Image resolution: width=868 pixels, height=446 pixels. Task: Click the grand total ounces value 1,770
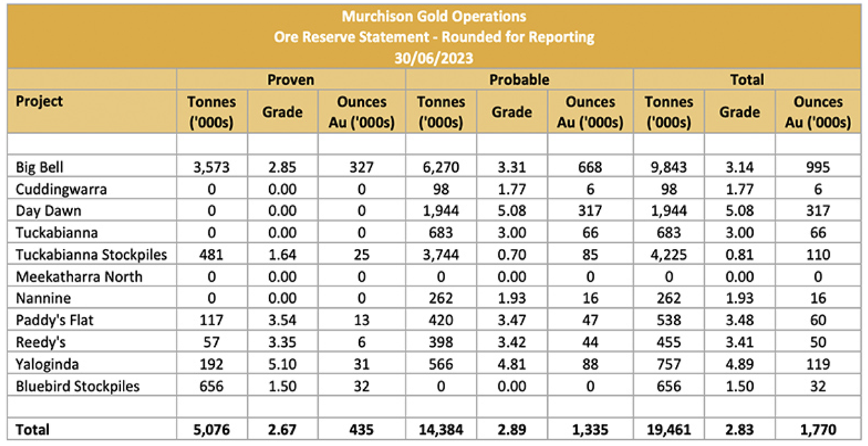tap(818, 429)
